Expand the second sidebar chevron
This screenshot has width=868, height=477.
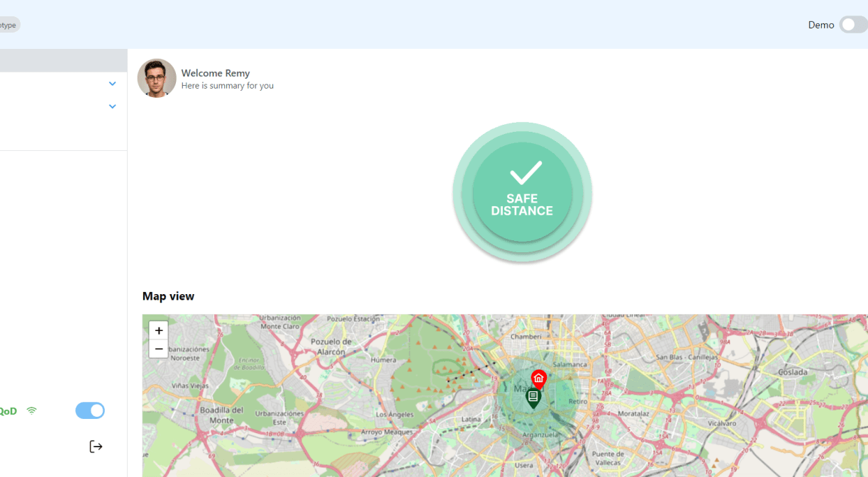tap(112, 106)
